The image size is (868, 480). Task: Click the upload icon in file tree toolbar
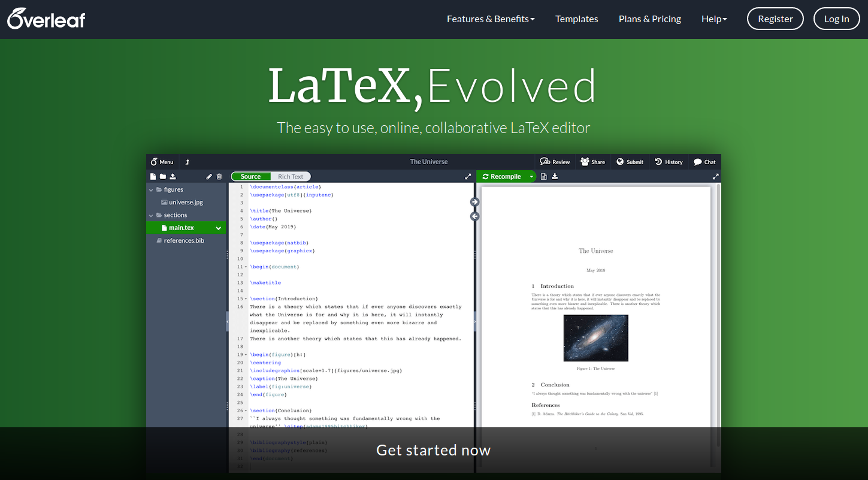click(173, 176)
